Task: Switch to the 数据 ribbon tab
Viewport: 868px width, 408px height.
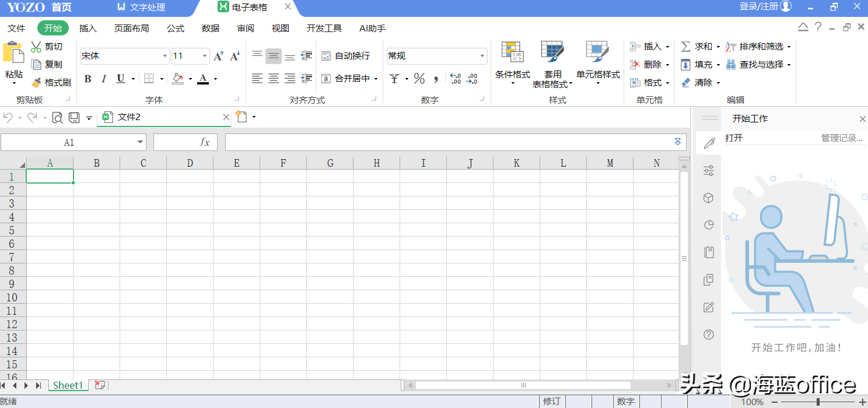Action: coord(211,28)
